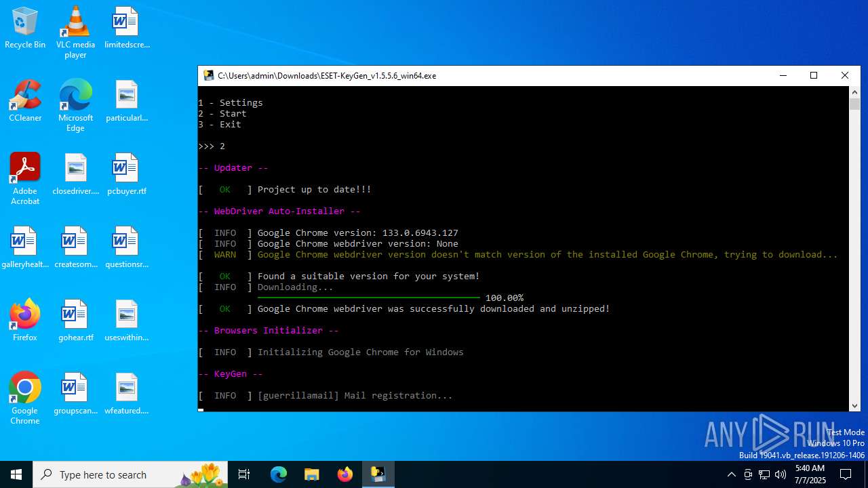Select the Firefox desktop shortcut

[25, 321]
